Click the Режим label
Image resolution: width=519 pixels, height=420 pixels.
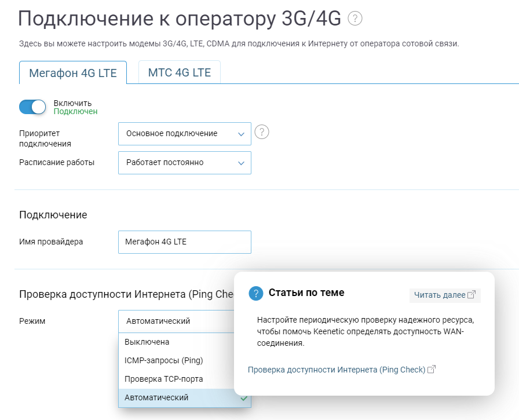tap(32, 321)
